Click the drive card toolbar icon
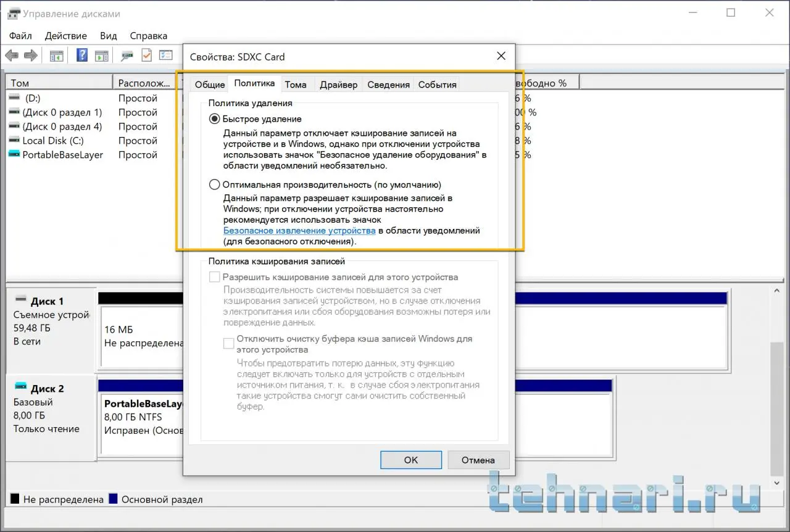The height and width of the screenshot is (532, 790). 127,56
